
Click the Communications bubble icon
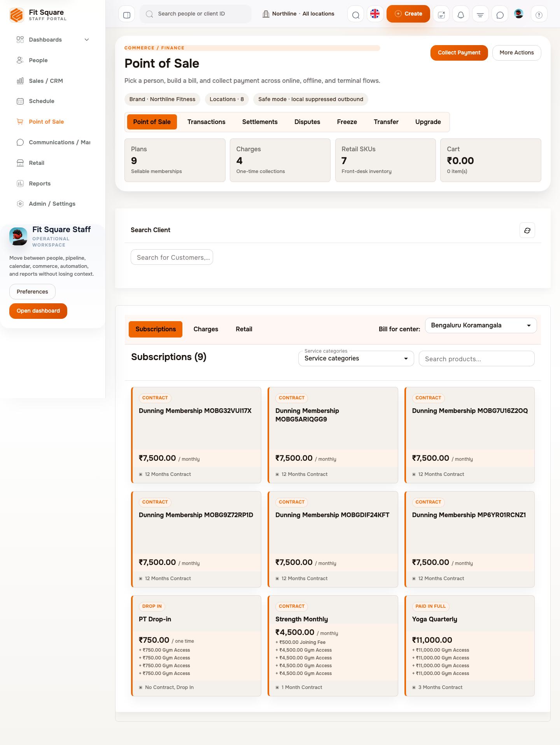click(x=20, y=142)
